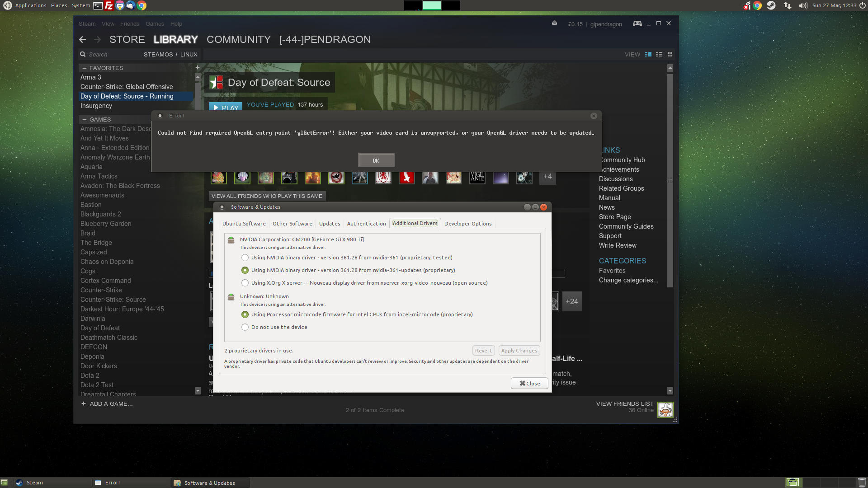Open the trash icon in bottom panel
This screenshot has width=868, height=488.
pyautogui.click(x=862, y=483)
